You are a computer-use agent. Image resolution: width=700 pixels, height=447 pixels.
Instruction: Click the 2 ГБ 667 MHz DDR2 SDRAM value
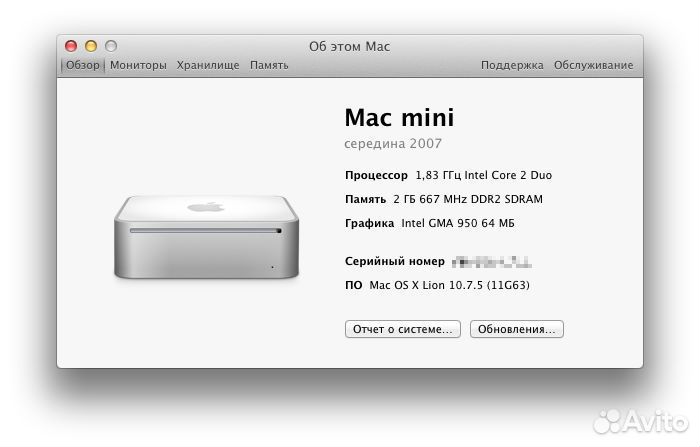[x=468, y=199]
